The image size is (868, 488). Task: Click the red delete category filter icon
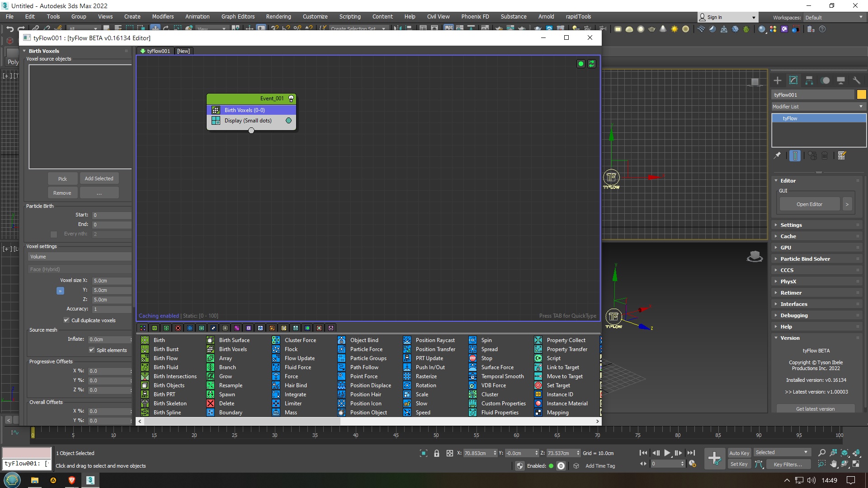coord(178,328)
